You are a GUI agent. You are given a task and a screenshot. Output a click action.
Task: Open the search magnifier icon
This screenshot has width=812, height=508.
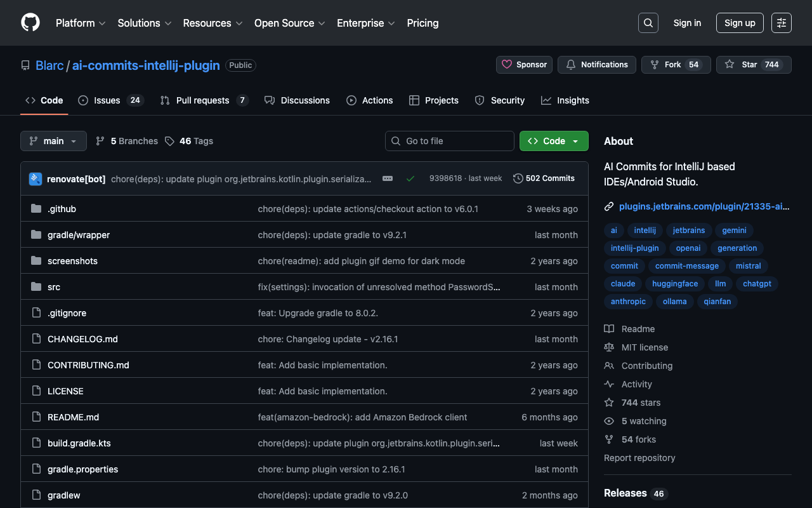(x=648, y=23)
